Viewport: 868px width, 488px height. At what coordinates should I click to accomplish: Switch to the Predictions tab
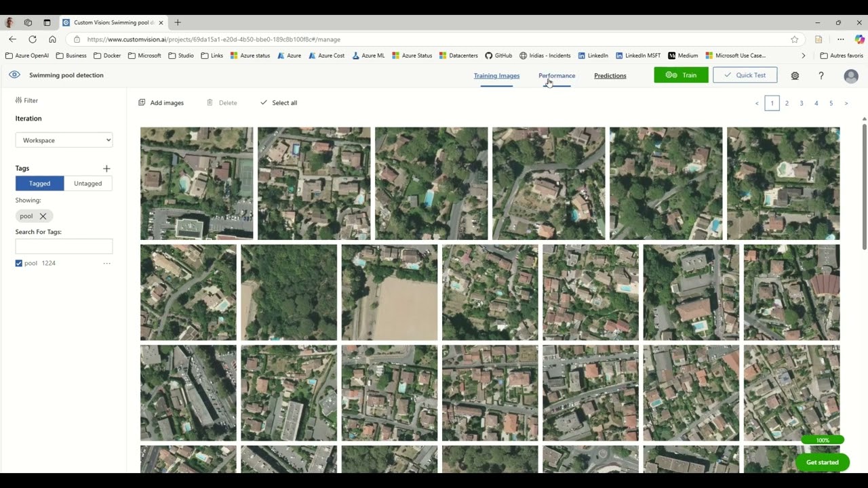(x=610, y=76)
